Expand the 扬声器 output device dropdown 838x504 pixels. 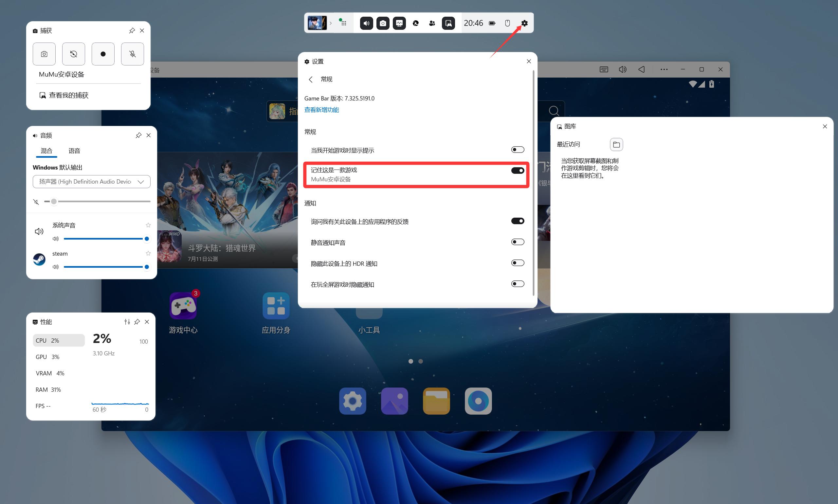(91, 182)
